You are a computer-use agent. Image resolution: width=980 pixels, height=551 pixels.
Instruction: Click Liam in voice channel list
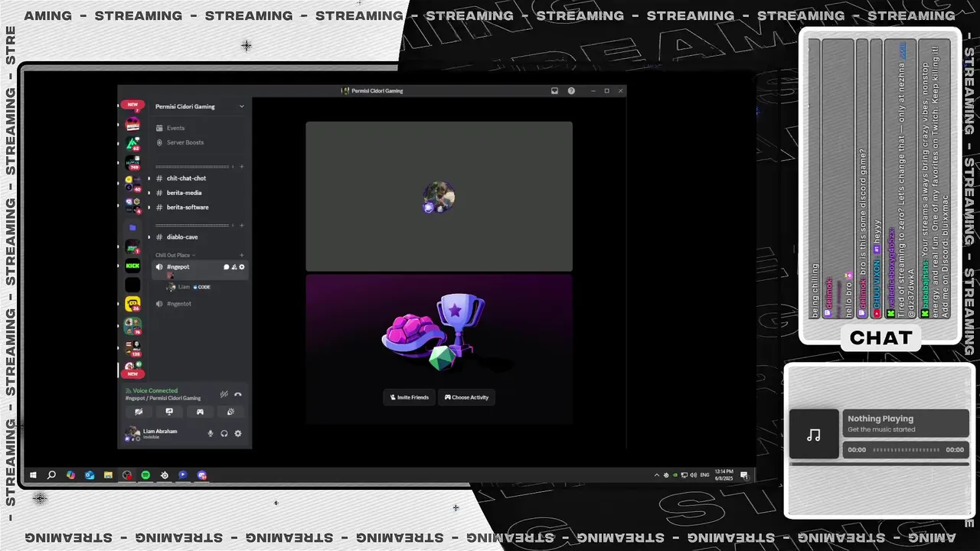[x=184, y=287]
